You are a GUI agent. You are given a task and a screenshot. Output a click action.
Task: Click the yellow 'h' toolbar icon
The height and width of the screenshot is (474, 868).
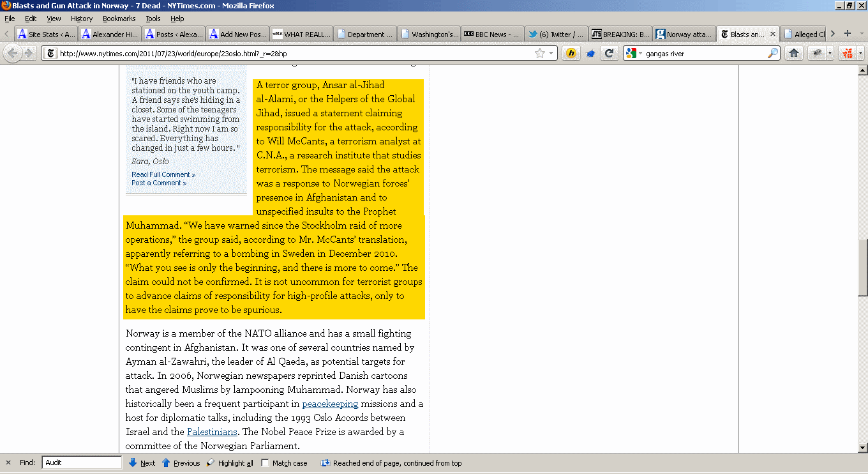[x=571, y=53]
